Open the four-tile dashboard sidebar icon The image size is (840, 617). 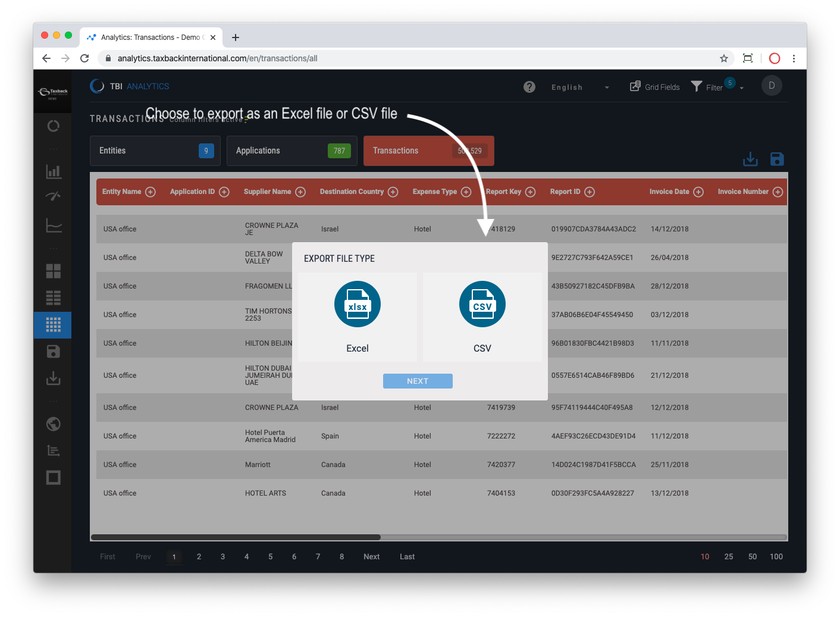(54, 271)
